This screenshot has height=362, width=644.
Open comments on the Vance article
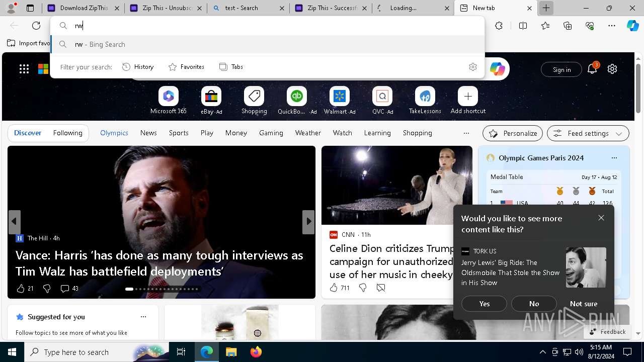click(69, 288)
